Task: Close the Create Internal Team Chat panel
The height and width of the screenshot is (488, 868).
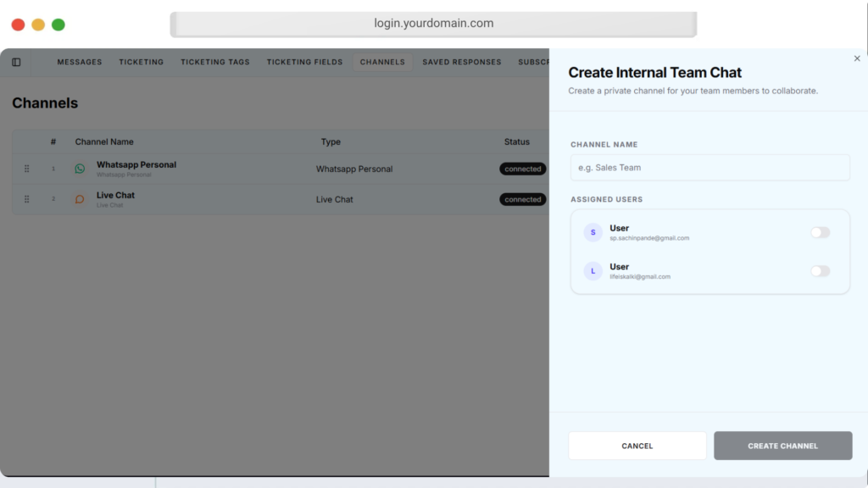Action: pos(857,58)
